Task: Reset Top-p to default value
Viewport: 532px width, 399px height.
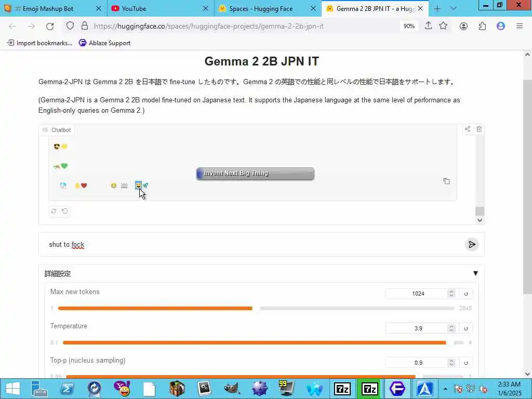Action: (466, 363)
